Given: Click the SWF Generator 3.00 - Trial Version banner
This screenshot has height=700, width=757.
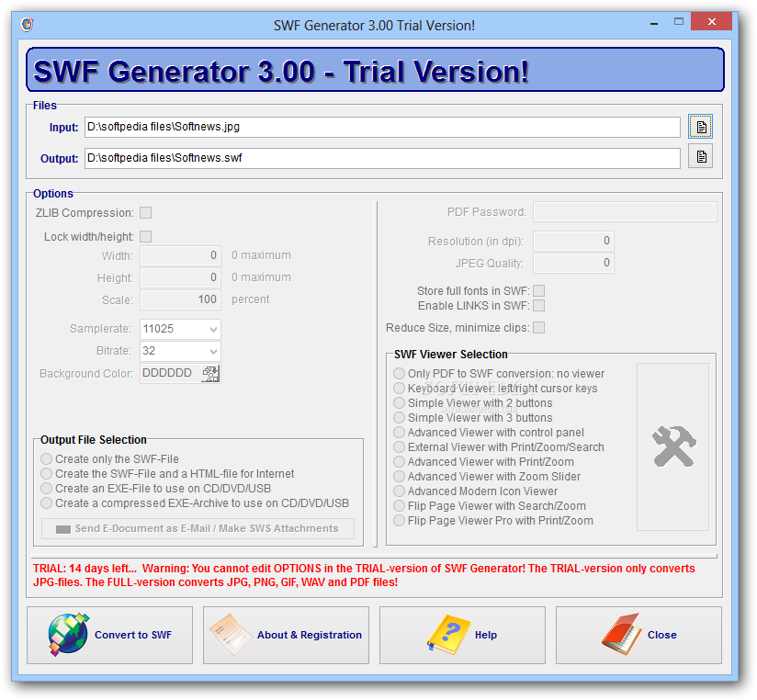Looking at the screenshot, I should click(375, 70).
